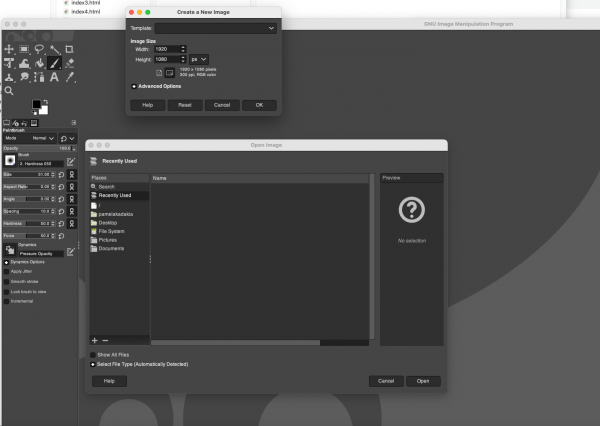Select the Move tool

9,49
